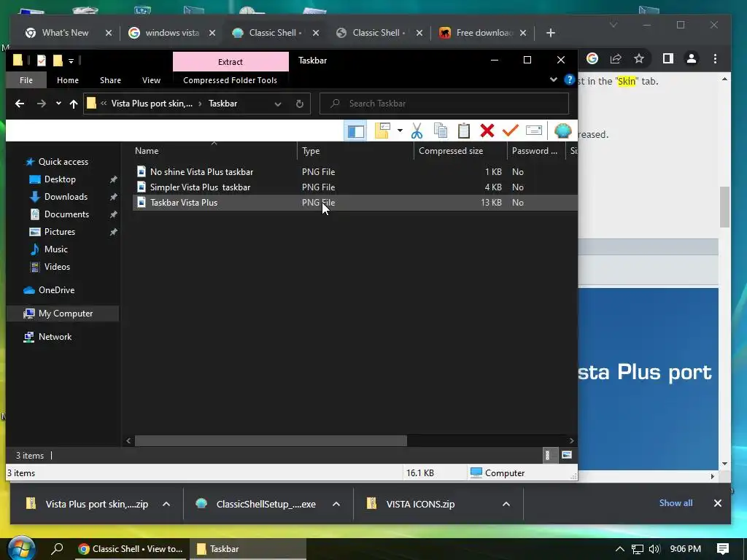Image resolution: width=747 pixels, height=560 pixels.
Task: Click the horizontal scrollbar thumb in file list
Action: point(271,440)
